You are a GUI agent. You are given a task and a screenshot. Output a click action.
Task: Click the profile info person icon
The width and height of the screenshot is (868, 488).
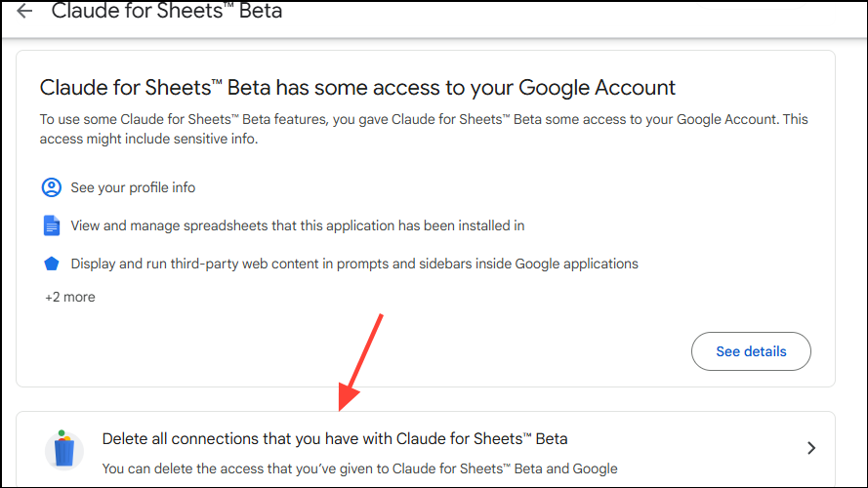(52, 187)
